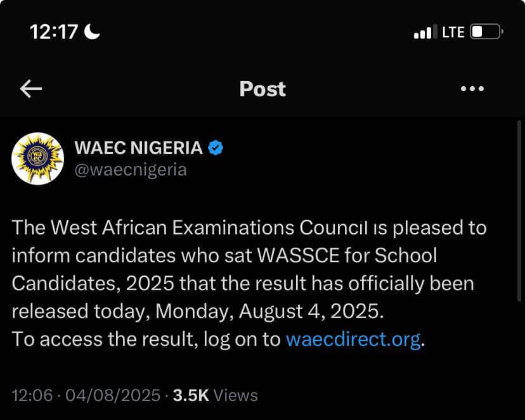Tap the moon focus mode icon
525x420 pixels.
coord(92,32)
